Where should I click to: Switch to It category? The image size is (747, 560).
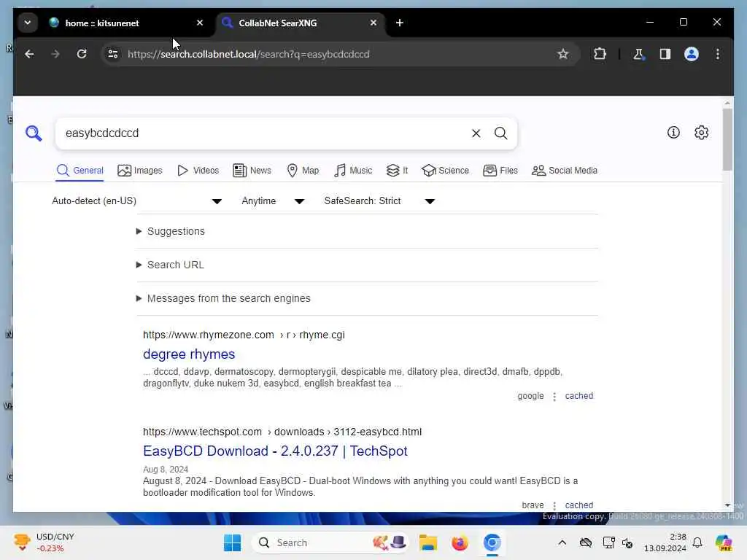pyautogui.click(x=398, y=171)
